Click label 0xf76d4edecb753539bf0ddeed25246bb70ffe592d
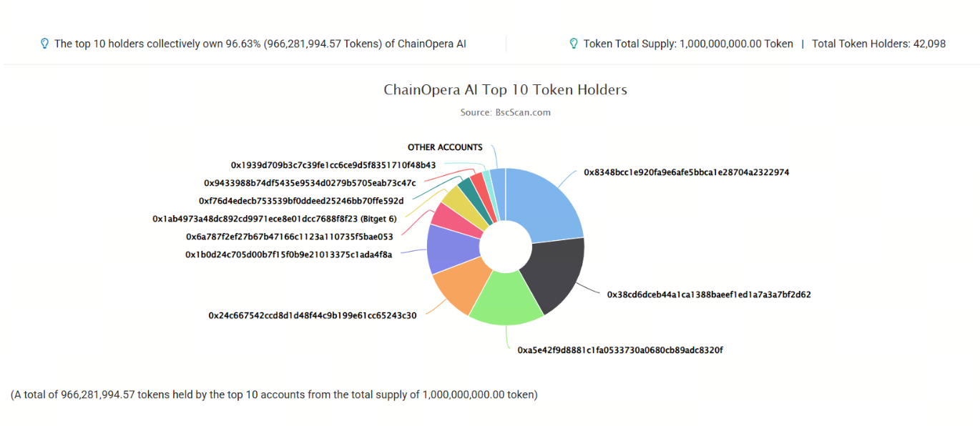 pyautogui.click(x=301, y=201)
